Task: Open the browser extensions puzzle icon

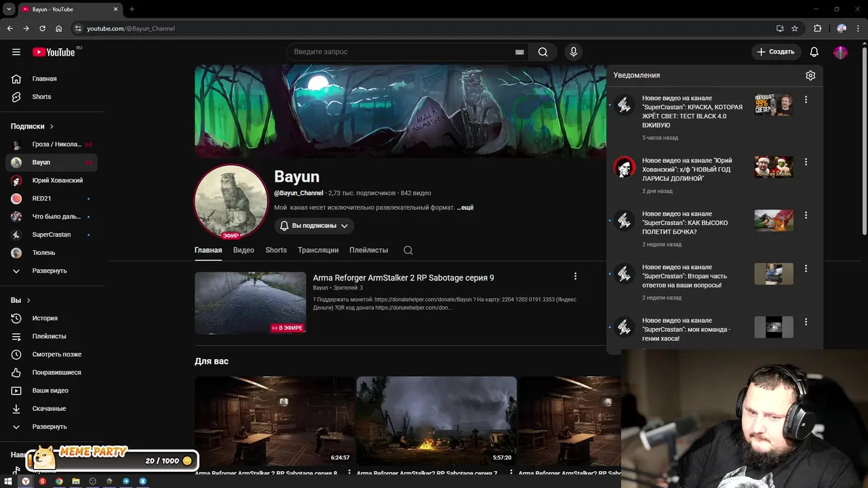Action: click(x=817, y=28)
